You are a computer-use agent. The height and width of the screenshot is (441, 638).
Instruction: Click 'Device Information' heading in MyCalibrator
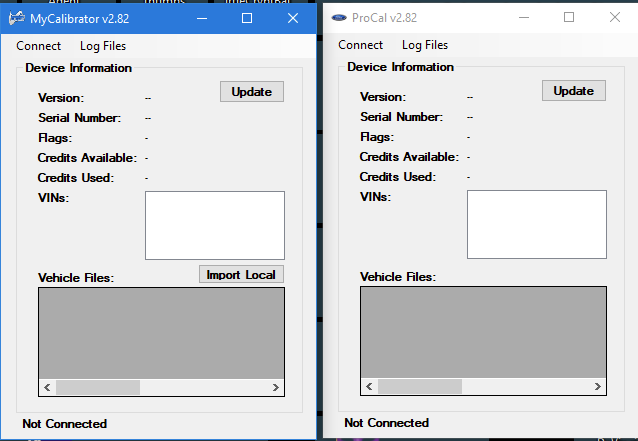(79, 68)
